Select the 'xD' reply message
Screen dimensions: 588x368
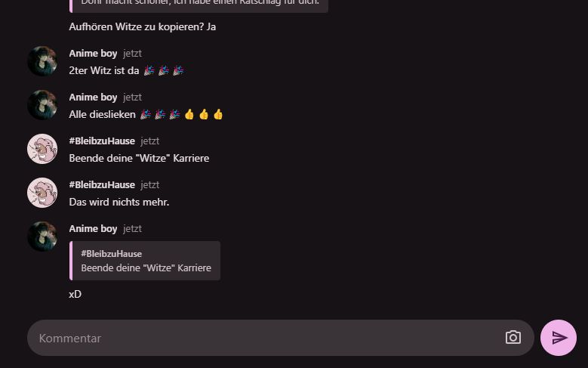click(75, 294)
